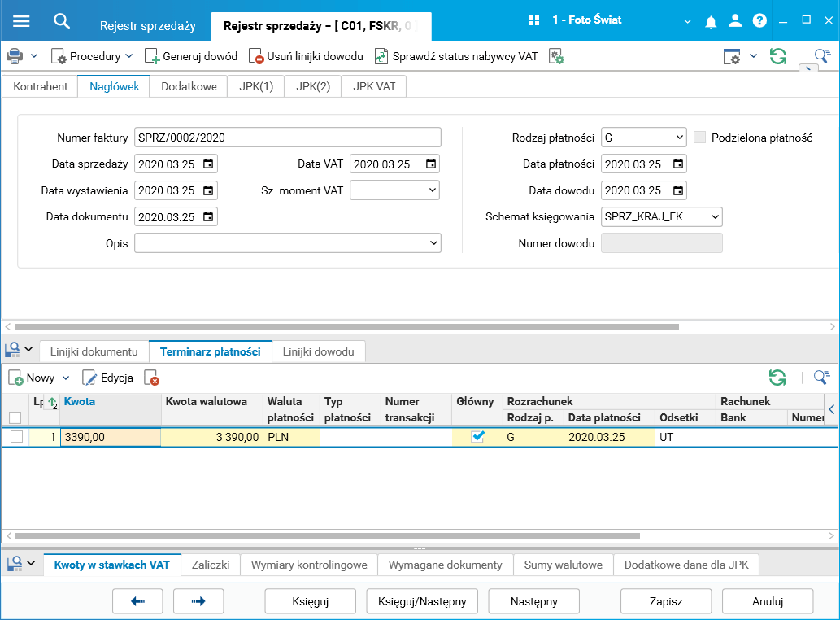
Task: Expand the Procedury dropdown menu
Action: (x=128, y=56)
